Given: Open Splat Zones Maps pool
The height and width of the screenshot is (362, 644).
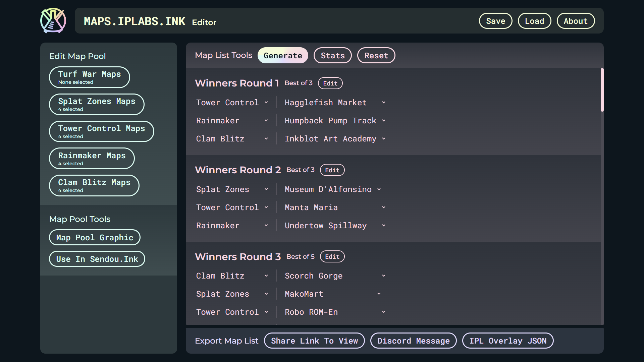Looking at the screenshot, I should pyautogui.click(x=97, y=105).
